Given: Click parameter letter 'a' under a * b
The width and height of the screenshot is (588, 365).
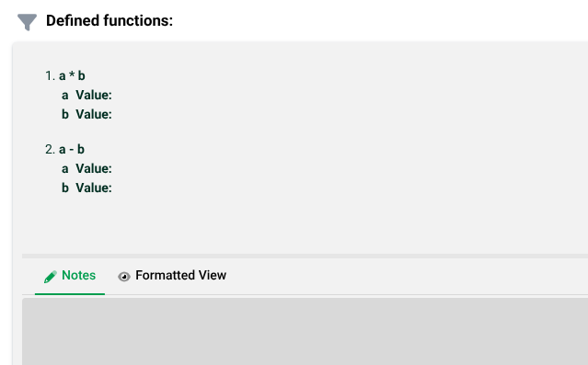Looking at the screenshot, I should [65, 96].
